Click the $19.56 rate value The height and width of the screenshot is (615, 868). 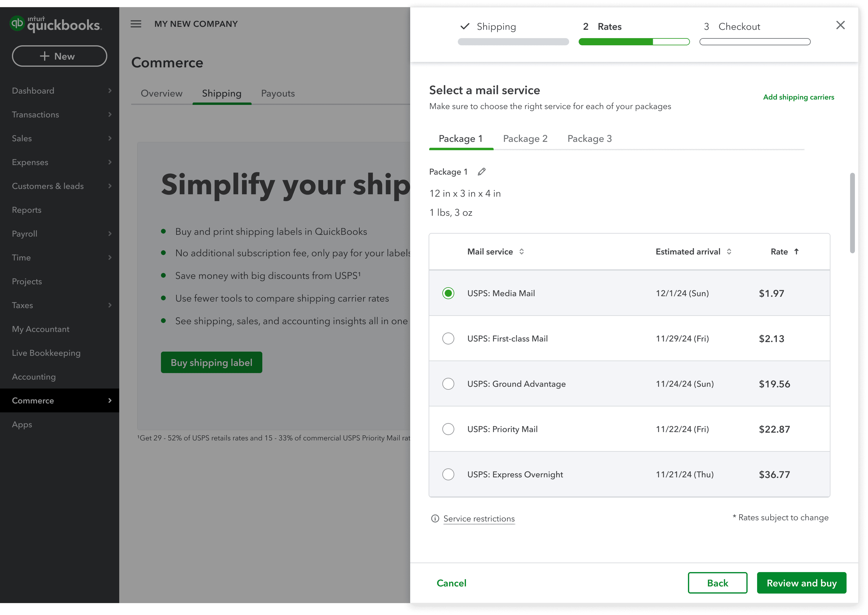pos(774,384)
